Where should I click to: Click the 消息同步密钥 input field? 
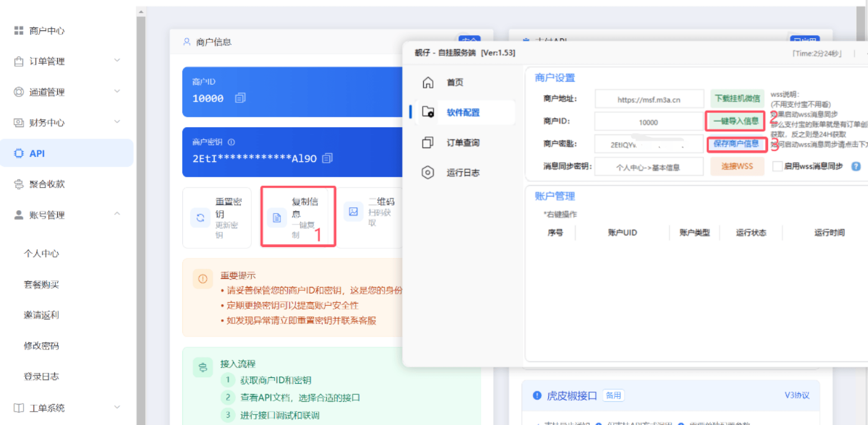point(649,167)
